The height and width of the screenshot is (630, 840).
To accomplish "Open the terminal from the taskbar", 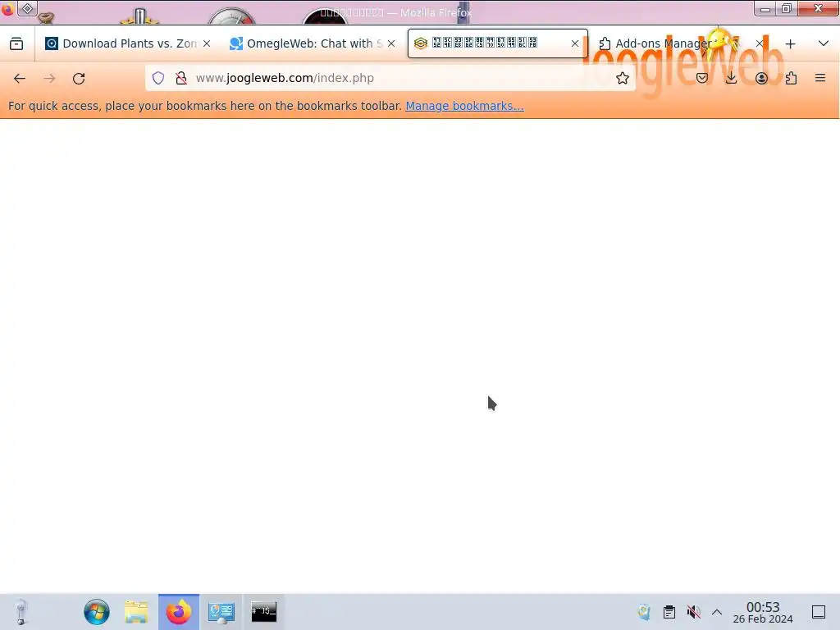I will tap(264, 612).
